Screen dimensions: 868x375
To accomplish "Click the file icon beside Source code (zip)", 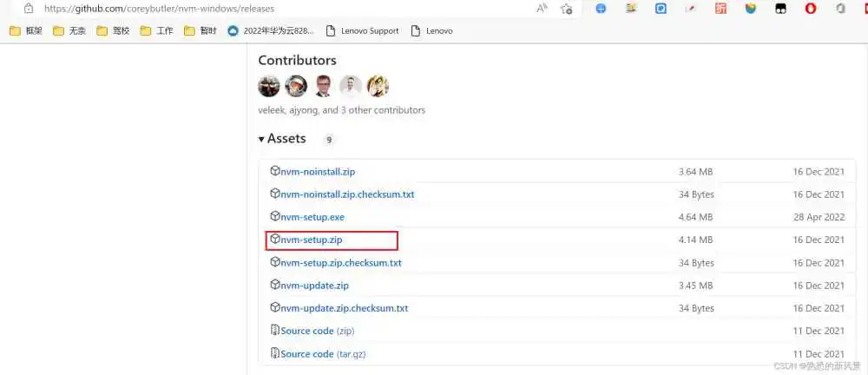I will point(275,331).
